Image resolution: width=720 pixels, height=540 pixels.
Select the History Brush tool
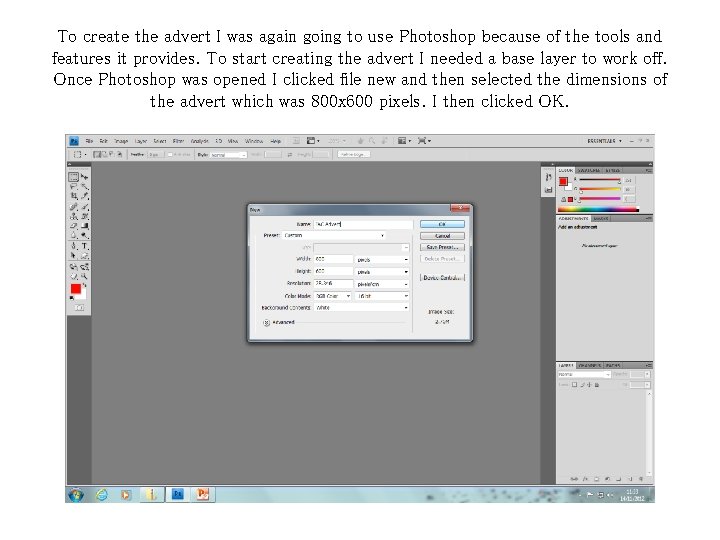coord(84,216)
